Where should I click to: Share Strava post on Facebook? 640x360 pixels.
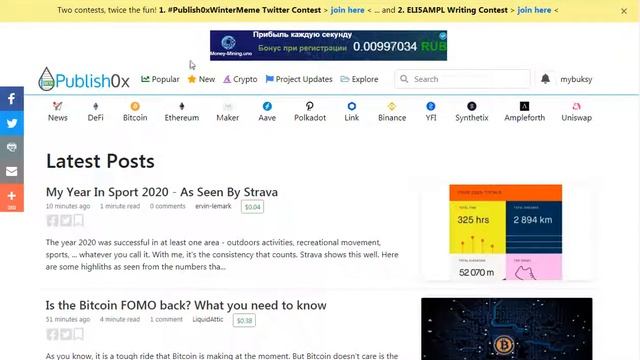click(52, 220)
